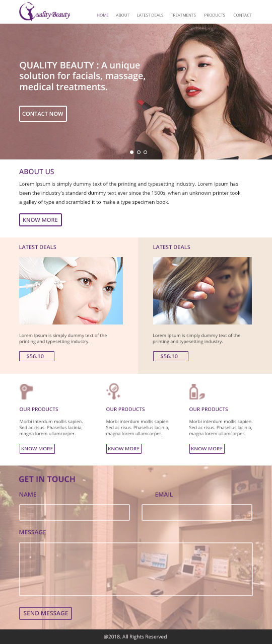The width and height of the screenshot is (272, 644).
Task: Click the Quality Beauty logo
Action: [x=45, y=12]
